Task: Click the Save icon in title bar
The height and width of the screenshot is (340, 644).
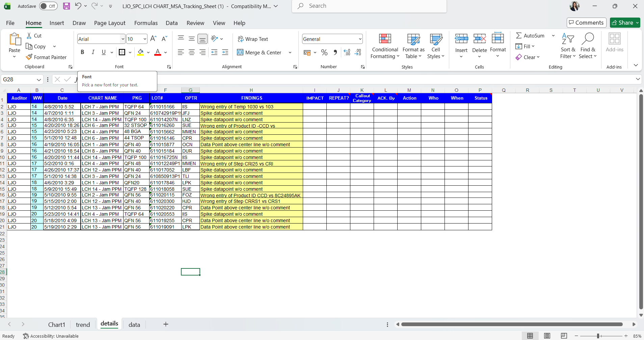Action: pyautogui.click(x=66, y=6)
